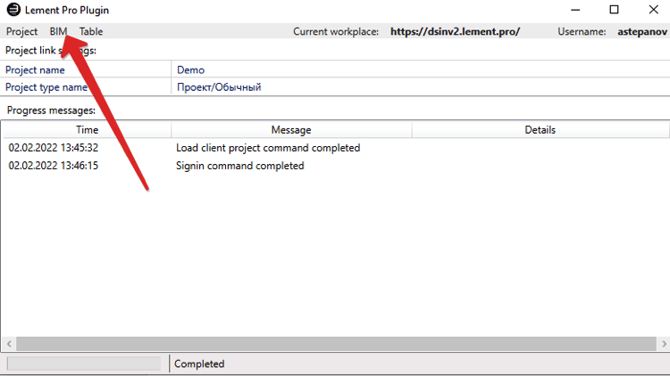Viewport: 670px width, 376px height.
Task: Click the workplace URL https://dsinv2.lement.pro/
Action: pyautogui.click(x=455, y=32)
